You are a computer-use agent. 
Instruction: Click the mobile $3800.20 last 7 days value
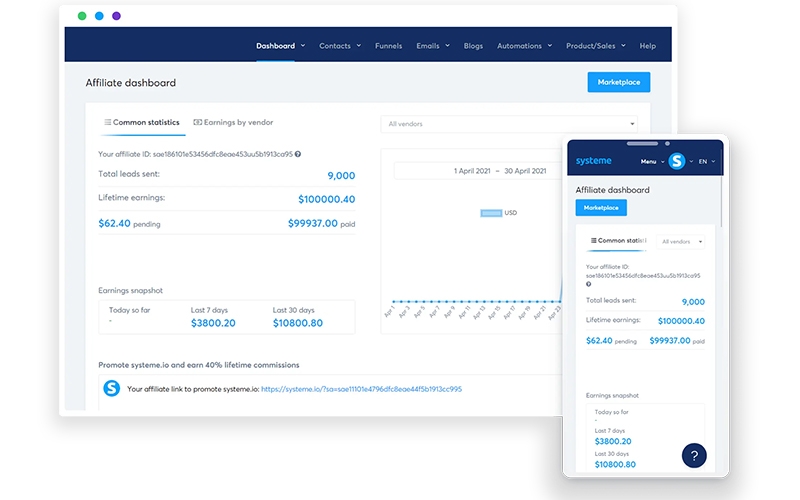pos(613,441)
